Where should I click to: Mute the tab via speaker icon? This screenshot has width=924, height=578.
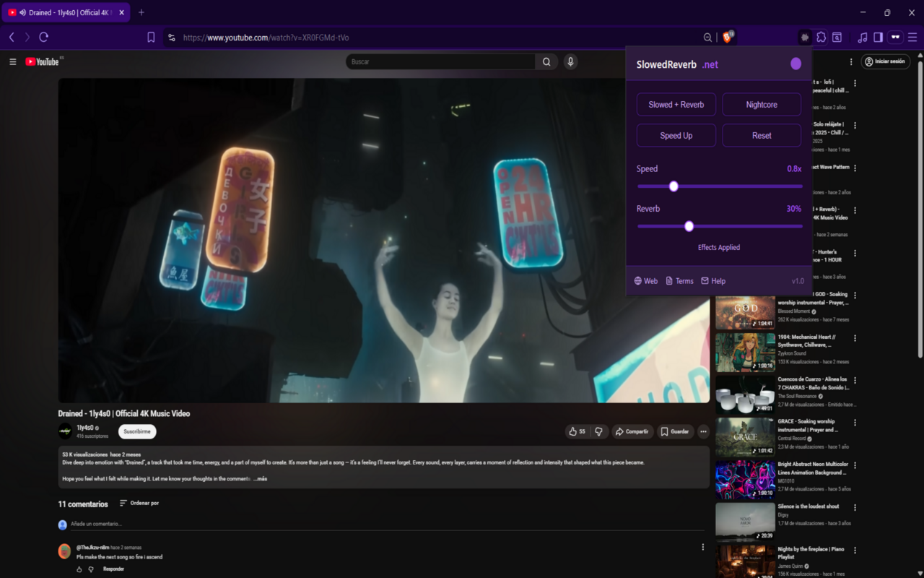23,12
